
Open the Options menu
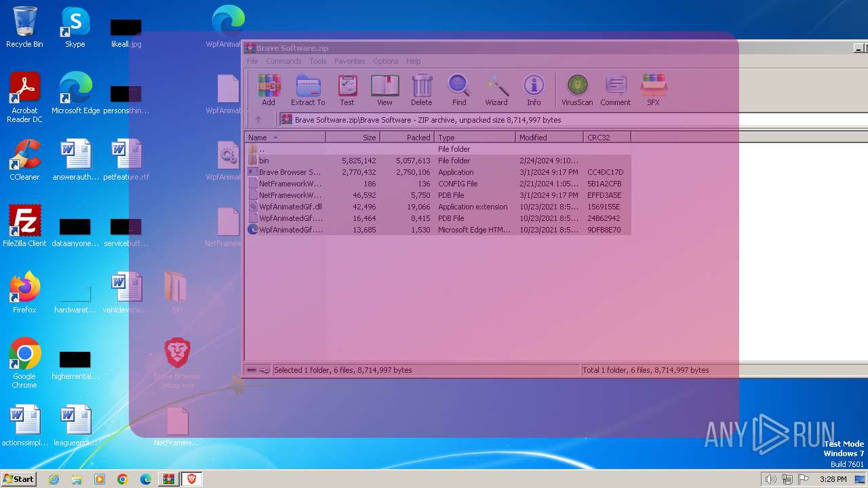(386, 61)
